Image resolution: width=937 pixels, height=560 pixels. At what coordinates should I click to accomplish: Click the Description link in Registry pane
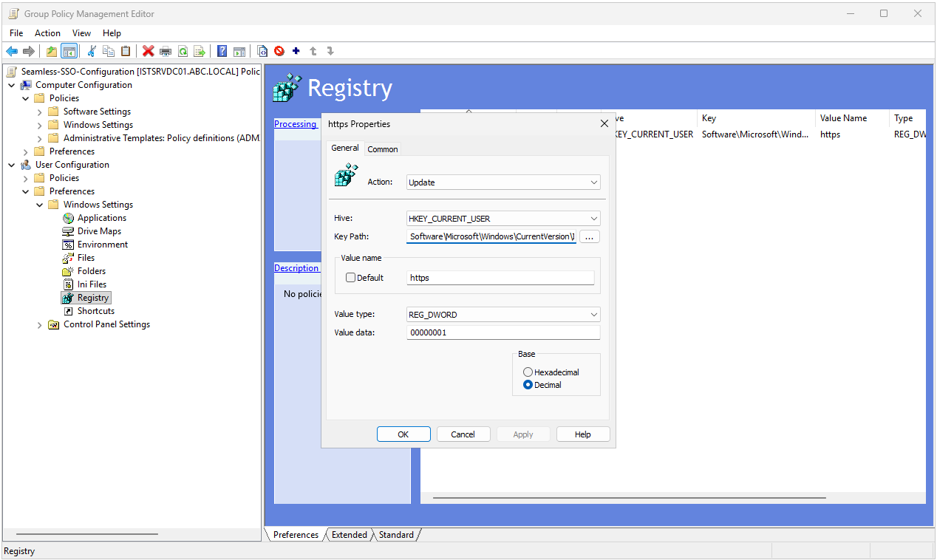296,268
